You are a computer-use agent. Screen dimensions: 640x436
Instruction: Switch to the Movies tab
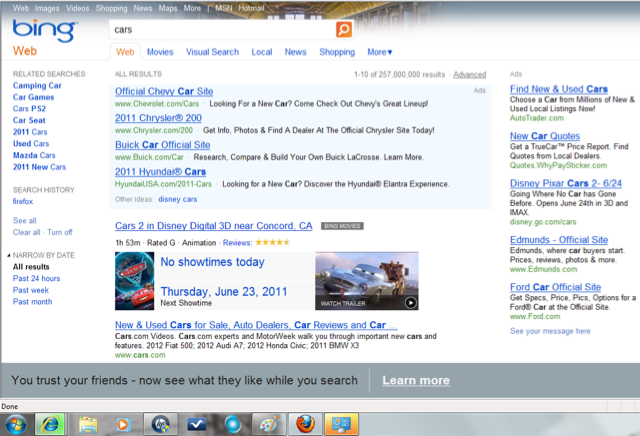pyautogui.click(x=160, y=52)
